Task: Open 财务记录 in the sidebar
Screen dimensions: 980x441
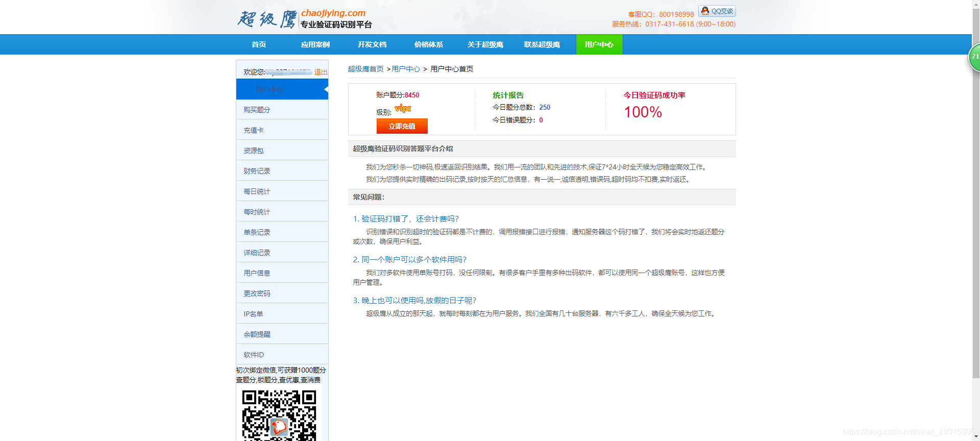Action: click(x=282, y=171)
